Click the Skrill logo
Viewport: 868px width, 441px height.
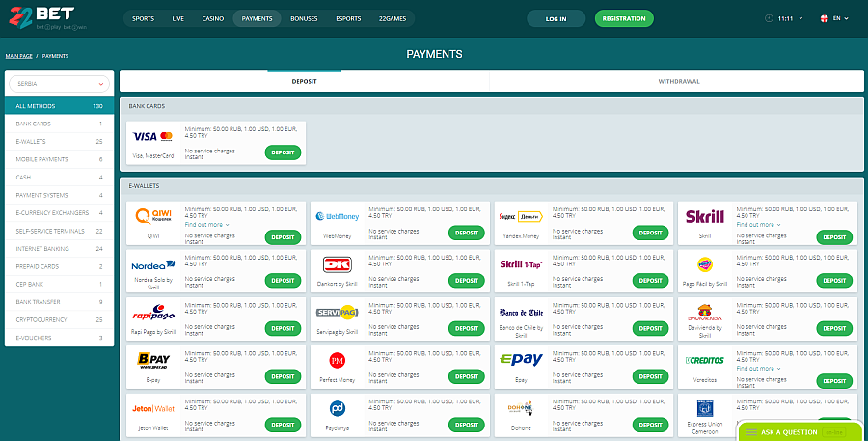point(705,216)
